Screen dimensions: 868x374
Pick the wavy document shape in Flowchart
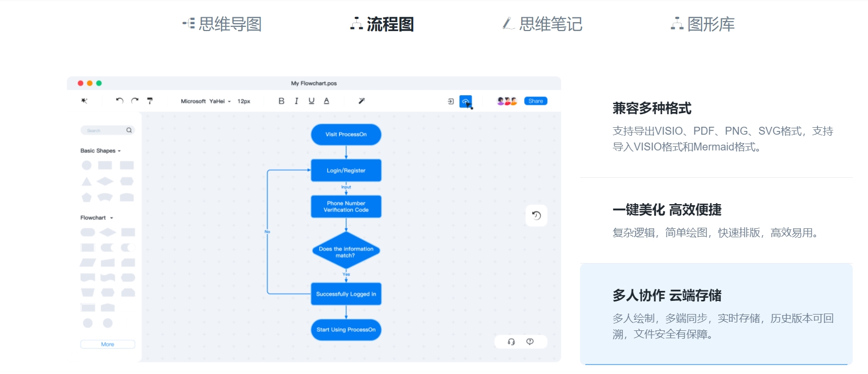(107, 277)
